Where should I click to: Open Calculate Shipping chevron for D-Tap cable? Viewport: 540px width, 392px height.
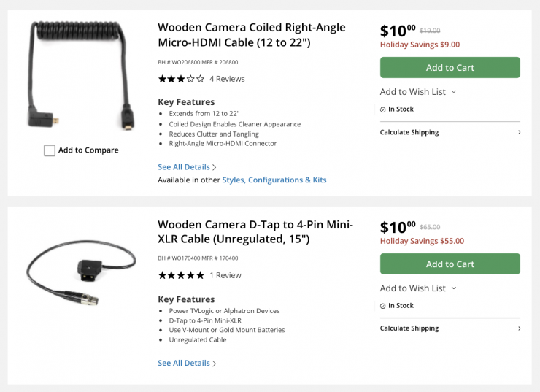(519, 328)
